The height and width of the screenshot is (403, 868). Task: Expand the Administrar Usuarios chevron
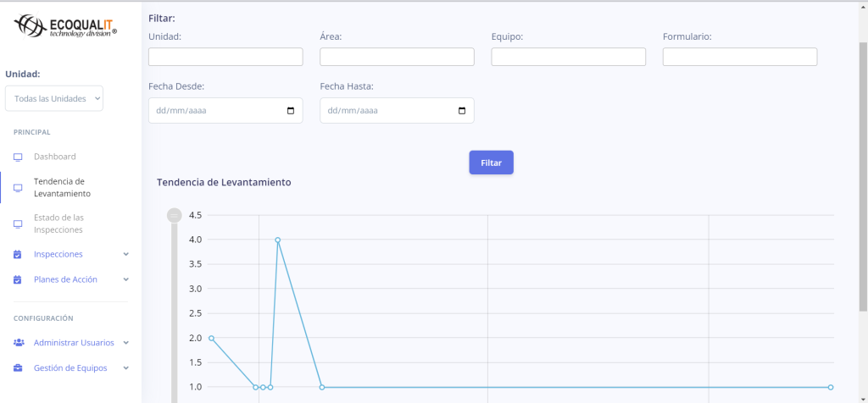coord(125,343)
